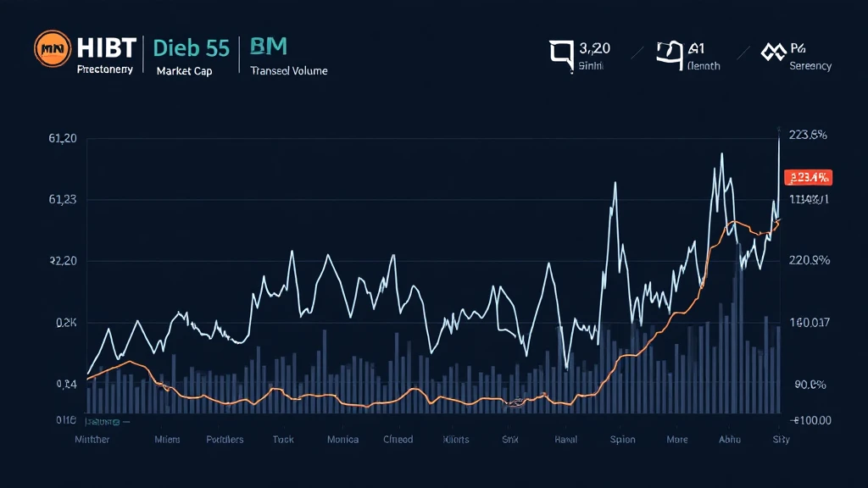
Task: Click the HIBT title text
Action: click(106, 47)
